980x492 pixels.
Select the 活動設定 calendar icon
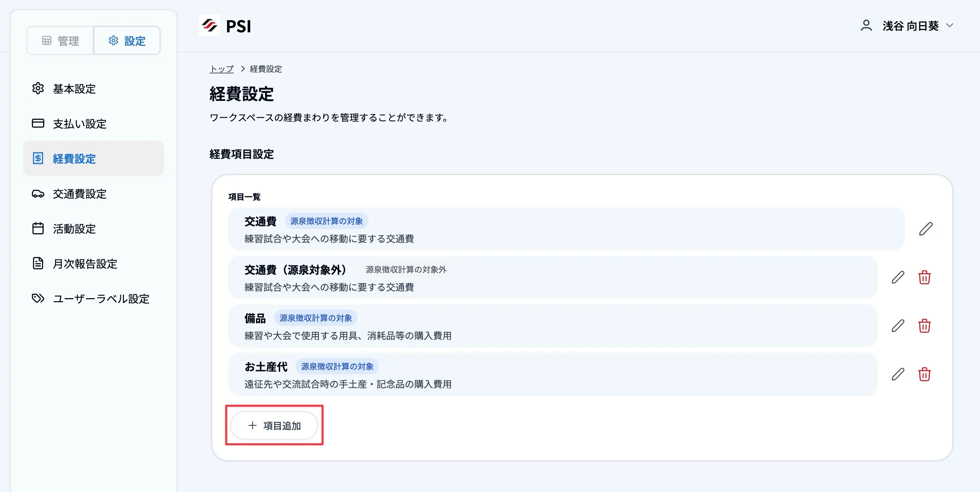38,229
